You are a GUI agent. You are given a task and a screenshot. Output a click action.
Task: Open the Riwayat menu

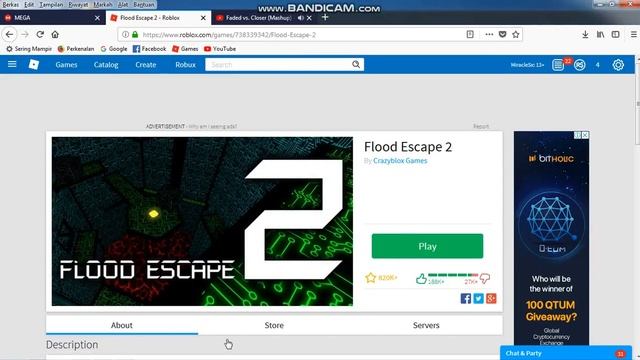click(x=78, y=4)
